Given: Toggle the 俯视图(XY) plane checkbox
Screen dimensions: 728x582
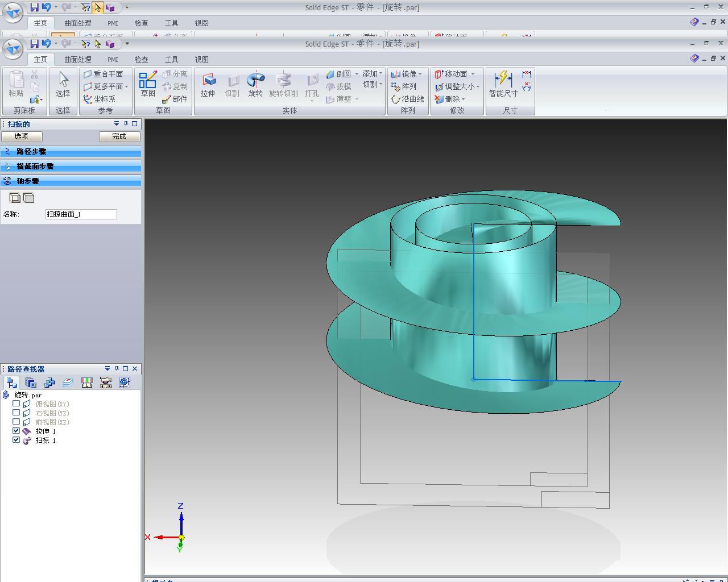Looking at the screenshot, I should 16,404.
